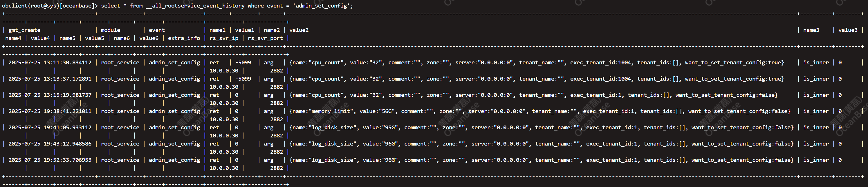The height and width of the screenshot is (187, 868).
Task: Click timestamp 2025-07-25 19:38:41.221011
Action: pyautogui.click(x=50, y=111)
